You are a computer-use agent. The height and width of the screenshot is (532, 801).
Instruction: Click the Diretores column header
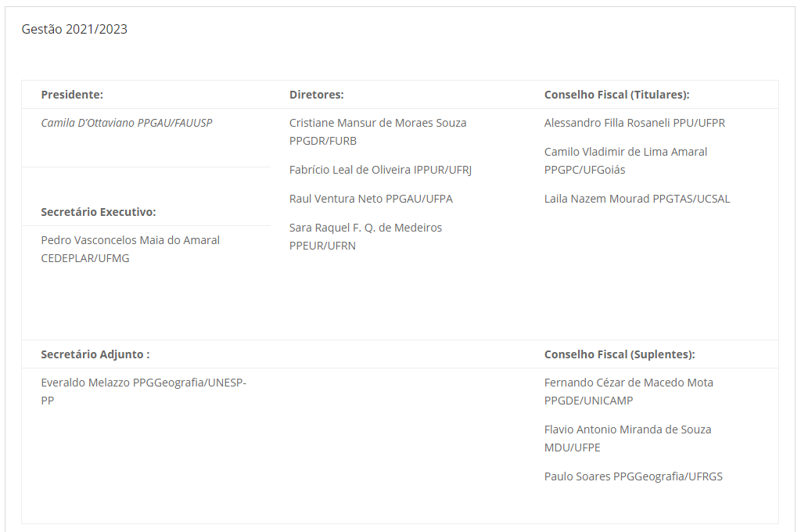pyautogui.click(x=317, y=95)
